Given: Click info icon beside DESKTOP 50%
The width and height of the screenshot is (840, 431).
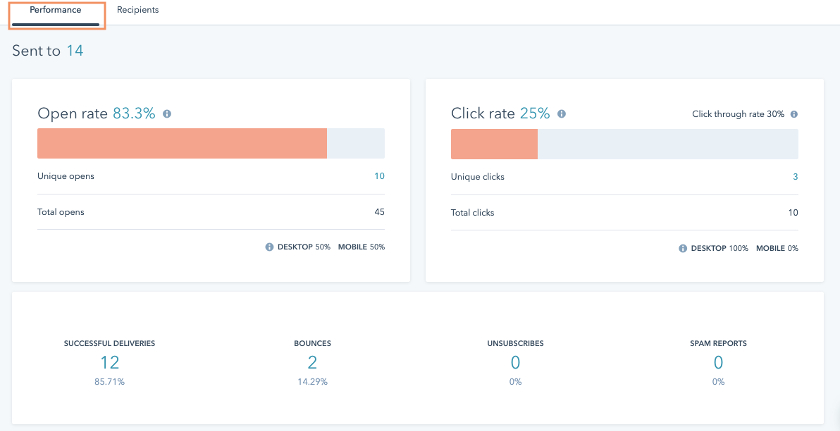Looking at the screenshot, I should pos(269,247).
